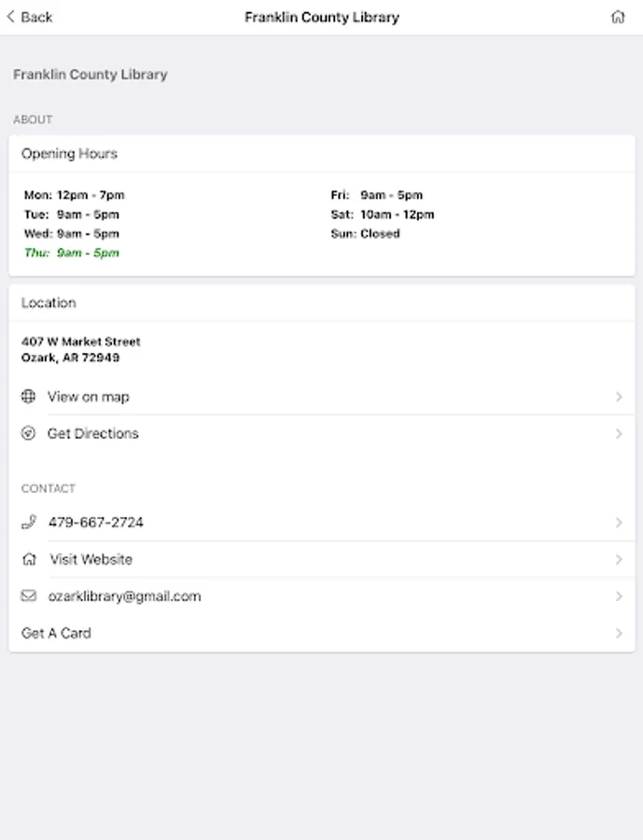
Task: Click the compass icon beside Get Directions
Action: point(28,433)
